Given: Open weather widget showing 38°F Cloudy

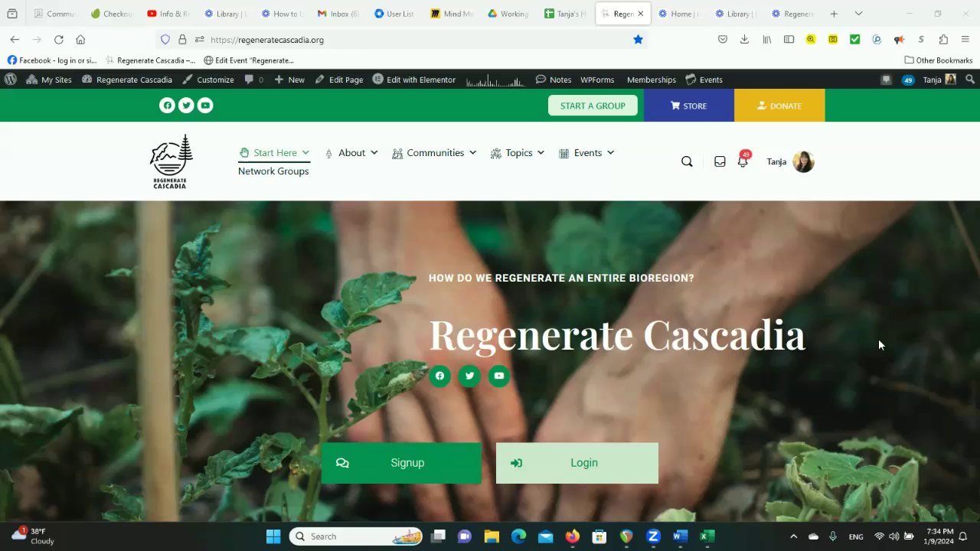Looking at the screenshot, I should 33,536.
